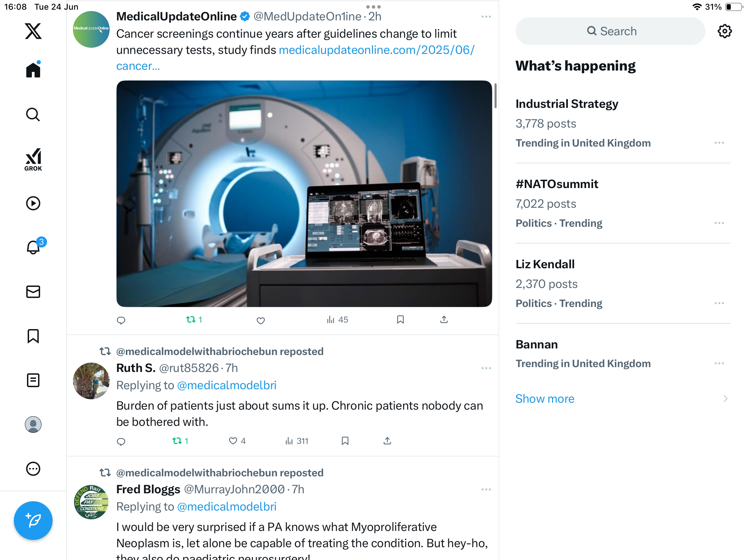
Task: Open more options on Ruth S. post
Action: point(486,368)
